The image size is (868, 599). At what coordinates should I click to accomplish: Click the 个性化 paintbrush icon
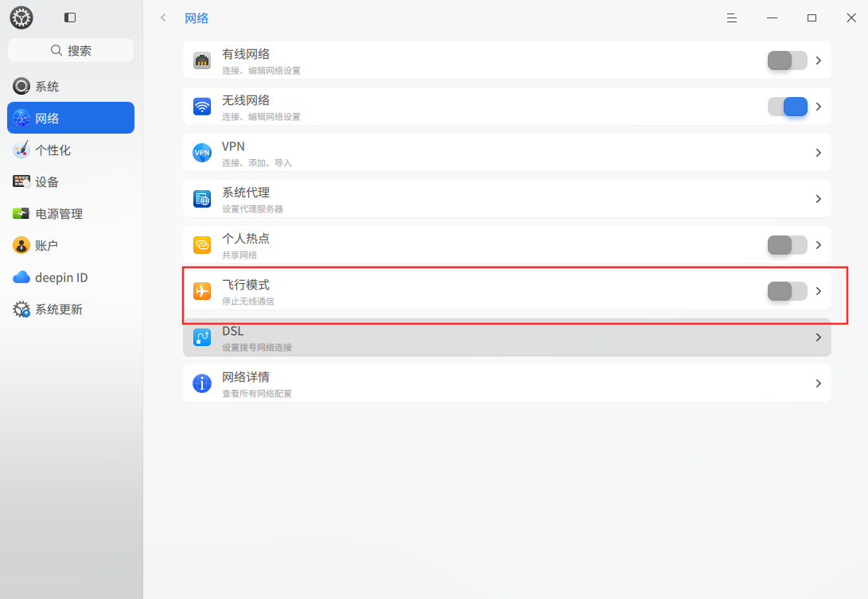pyautogui.click(x=21, y=150)
